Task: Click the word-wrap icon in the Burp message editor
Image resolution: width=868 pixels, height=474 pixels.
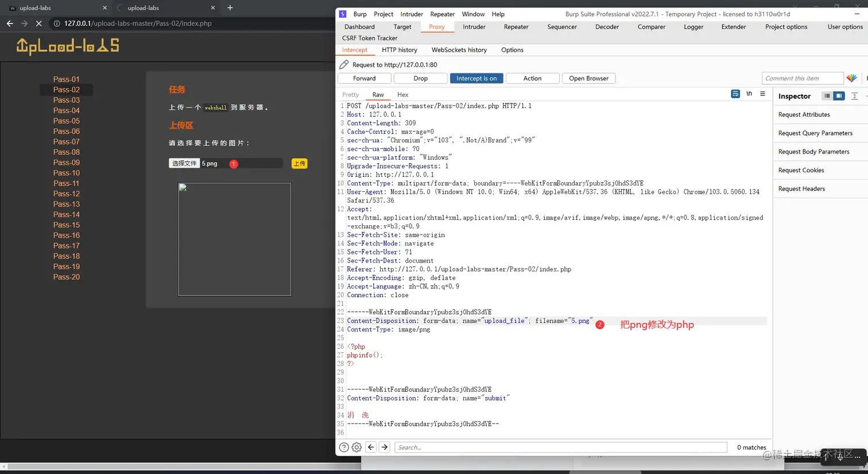Action: tap(735, 94)
